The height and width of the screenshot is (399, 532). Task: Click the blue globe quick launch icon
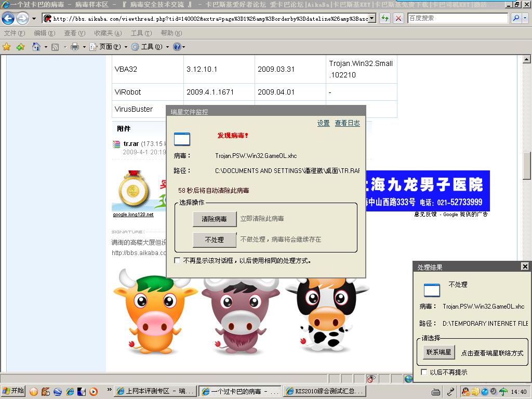coord(58,391)
